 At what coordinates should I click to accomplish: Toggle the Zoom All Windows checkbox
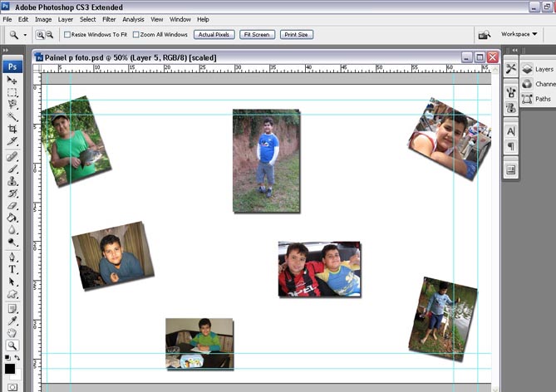click(135, 35)
